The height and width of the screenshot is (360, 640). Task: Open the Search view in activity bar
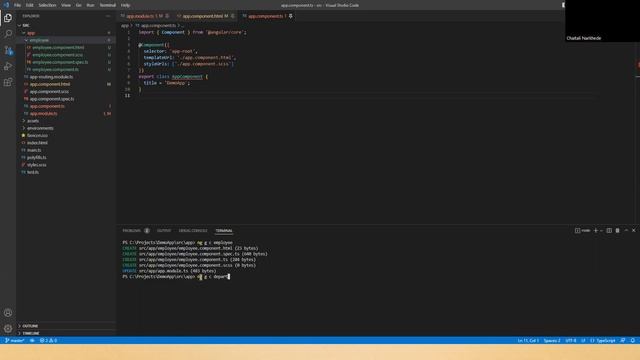[8, 33]
